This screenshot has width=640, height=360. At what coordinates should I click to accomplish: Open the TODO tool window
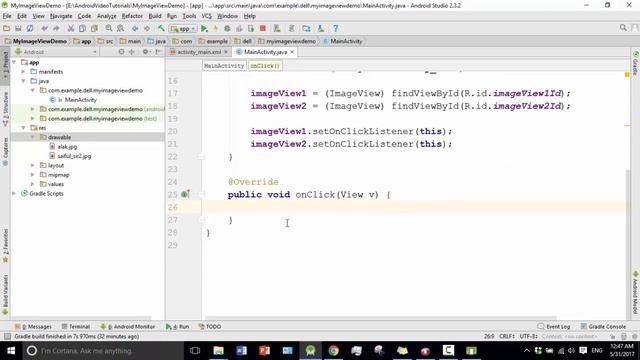click(x=210, y=327)
